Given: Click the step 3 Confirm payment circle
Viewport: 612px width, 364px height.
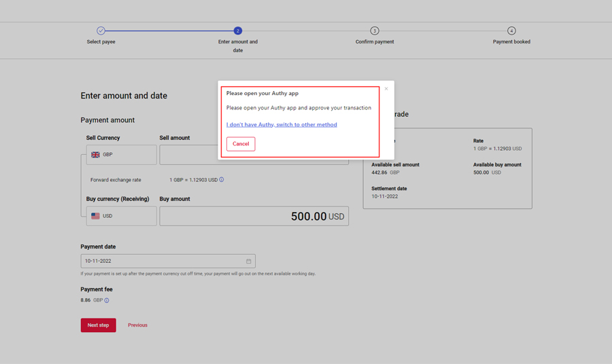Looking at the screenshot, I should [x=375, y=31].
